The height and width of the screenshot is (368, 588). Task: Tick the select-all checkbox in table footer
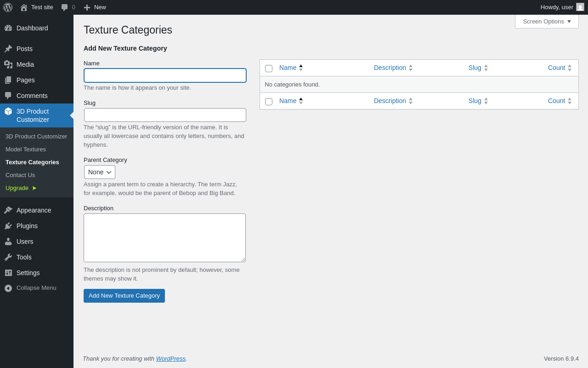click(x=269, y=102)
